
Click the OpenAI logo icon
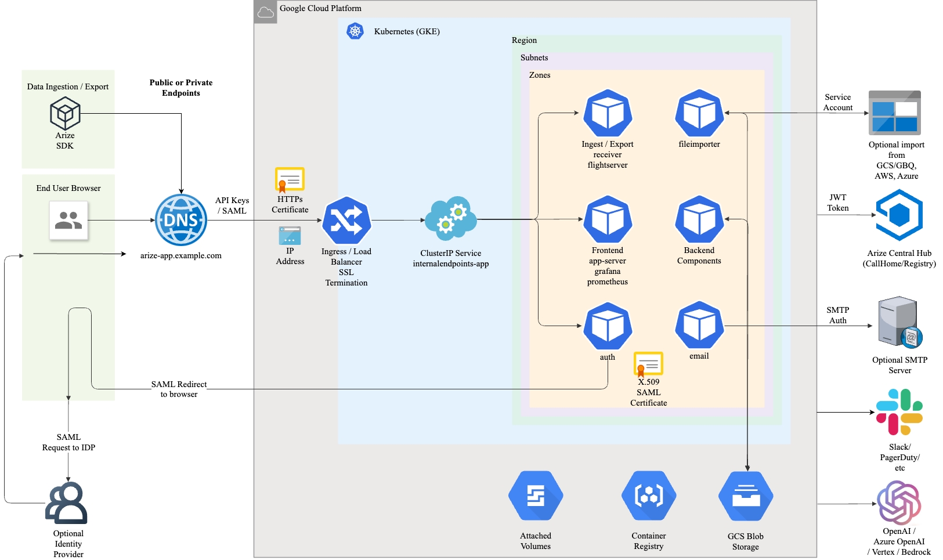pyautogui.click(x=899, y=503)
